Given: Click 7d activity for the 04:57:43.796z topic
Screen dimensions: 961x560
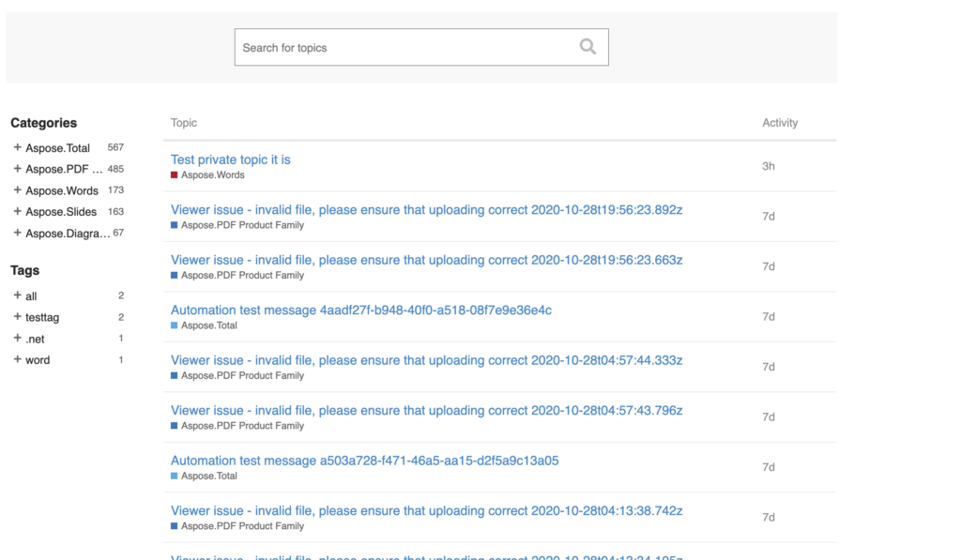Looking at the screenshot, I should (x=769, y=417).
